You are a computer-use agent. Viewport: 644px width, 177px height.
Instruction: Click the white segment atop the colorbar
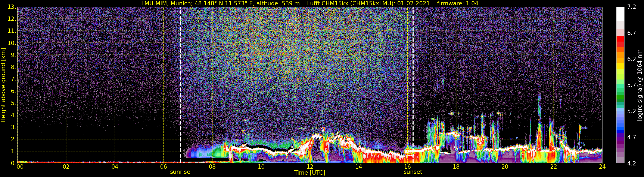coord(620,14)
